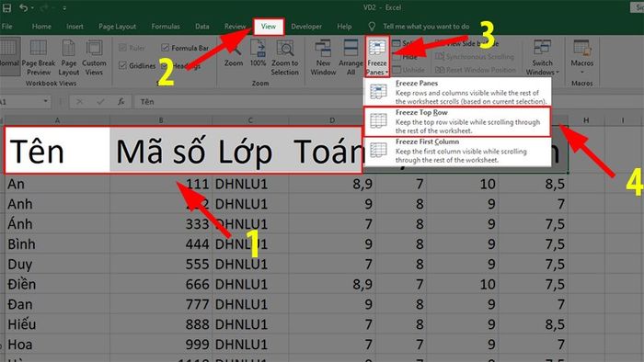Screen dimensions: 644x362
Task: Click Arrange All windows
Action: tap(351, 58)
